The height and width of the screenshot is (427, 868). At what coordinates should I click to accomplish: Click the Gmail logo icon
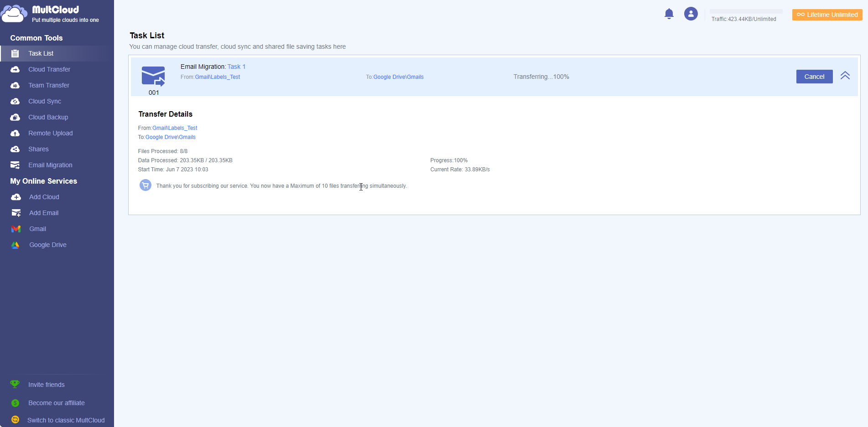pos(16,229)
